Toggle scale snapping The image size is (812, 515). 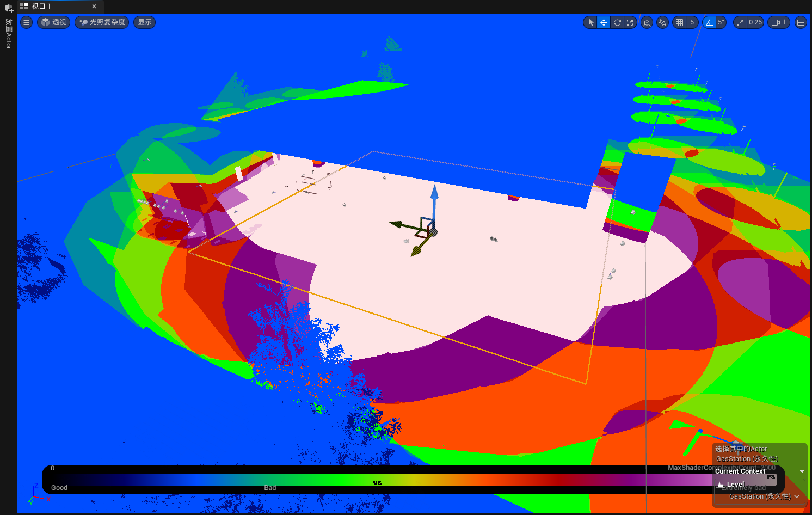pyautogui.click(x=740, y=22)
